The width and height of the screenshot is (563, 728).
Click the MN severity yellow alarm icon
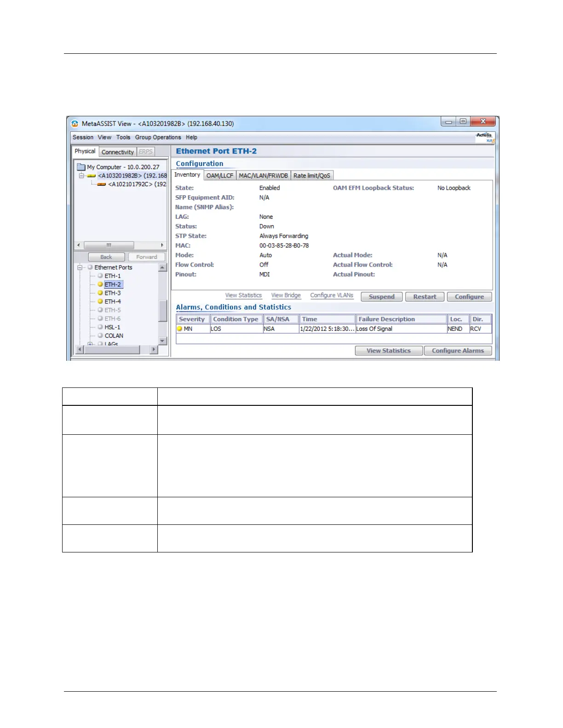pos(180,329)
